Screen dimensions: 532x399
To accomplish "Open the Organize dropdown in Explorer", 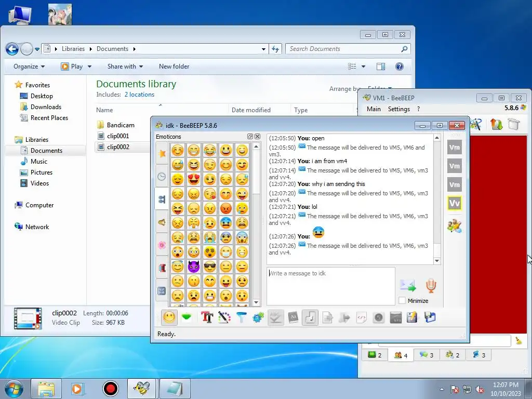I will (x=29, y=66).
